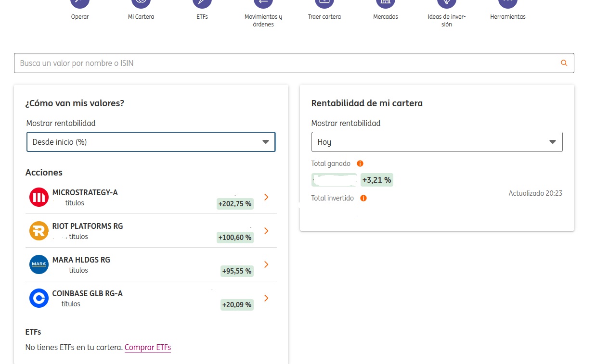Screen dimensions: 596x364
Task: Open RIOT PLATFORMS RG chevron arrow
Action: pyautogui.click(x=266, y=231)
